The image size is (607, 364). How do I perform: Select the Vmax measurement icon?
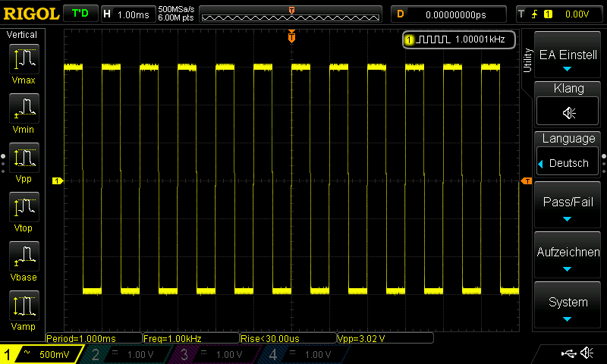pyautogui.click(x=24, y=58)
